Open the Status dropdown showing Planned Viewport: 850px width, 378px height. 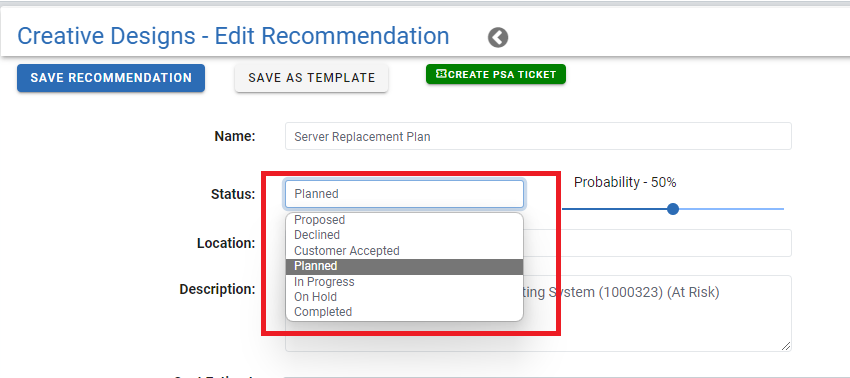(404, 194)
